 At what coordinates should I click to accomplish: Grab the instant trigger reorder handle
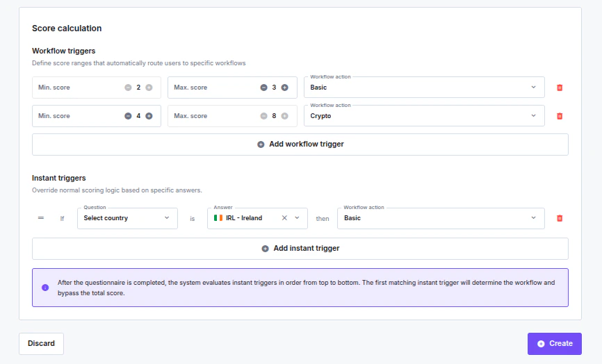click(41, 218)
